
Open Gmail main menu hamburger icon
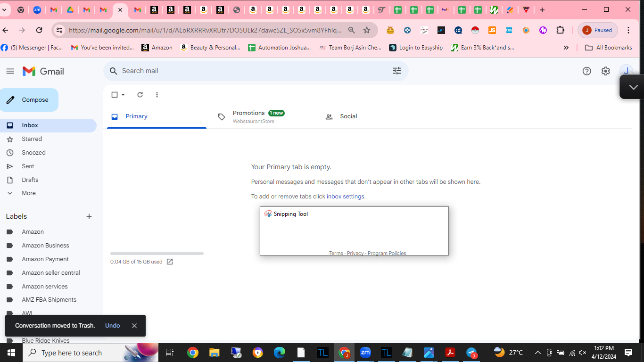[x=10, y=71]
